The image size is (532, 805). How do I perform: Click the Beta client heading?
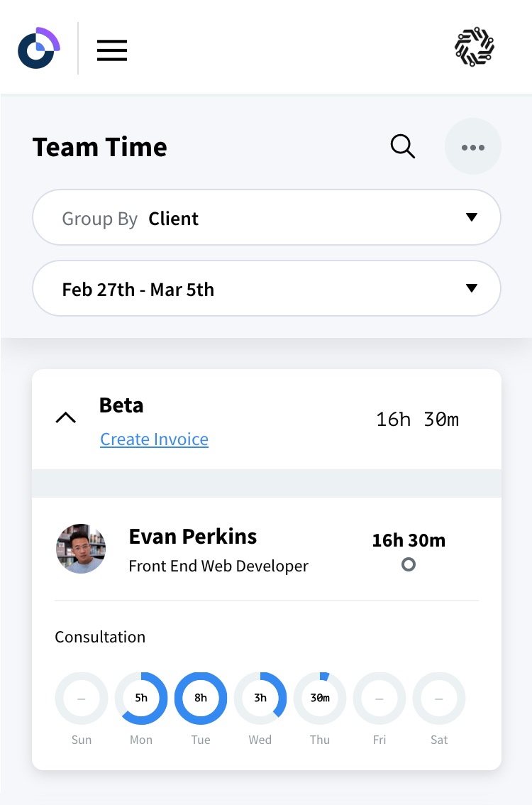[121, 405]
